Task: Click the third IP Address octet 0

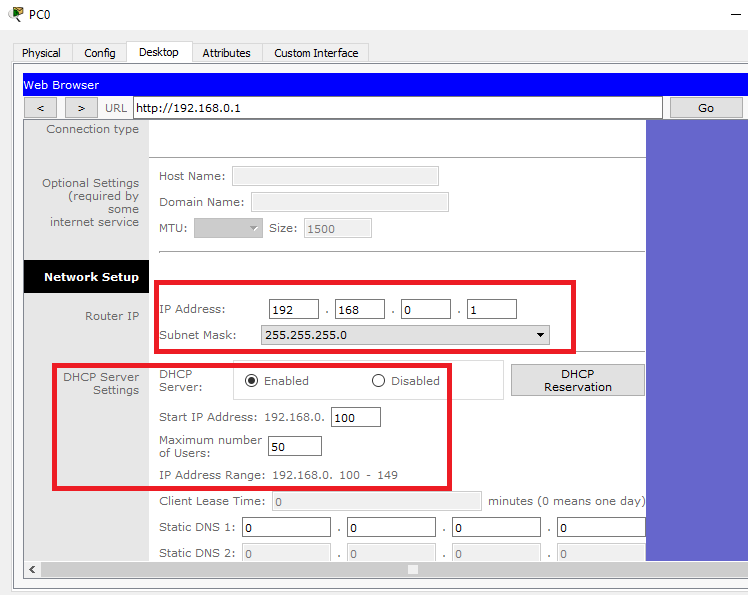Action: click(x=426, y=309)
